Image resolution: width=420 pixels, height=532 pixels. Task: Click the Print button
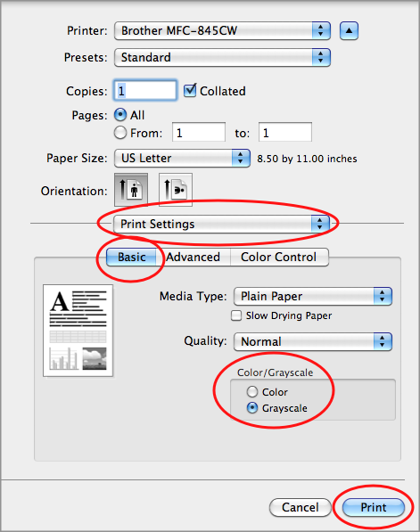(374, 507)
